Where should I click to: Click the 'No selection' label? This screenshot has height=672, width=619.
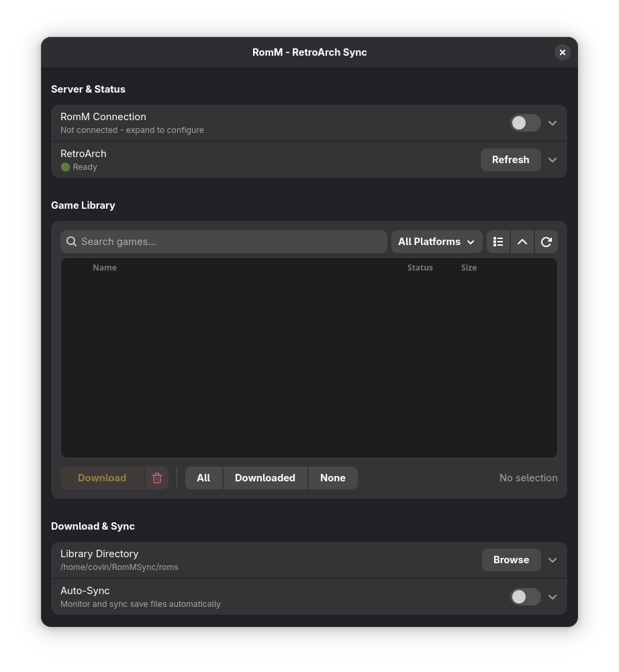(x=528, y=478)
